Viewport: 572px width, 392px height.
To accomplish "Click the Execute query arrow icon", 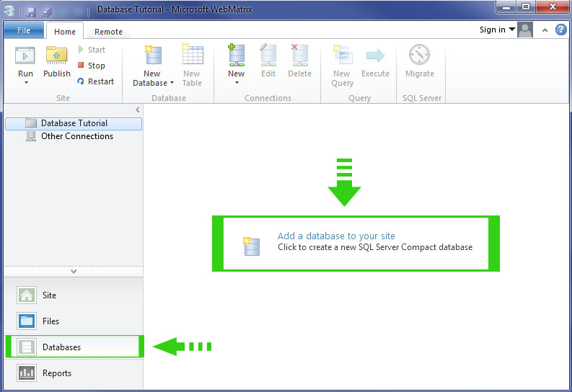I will pos(375,55).
